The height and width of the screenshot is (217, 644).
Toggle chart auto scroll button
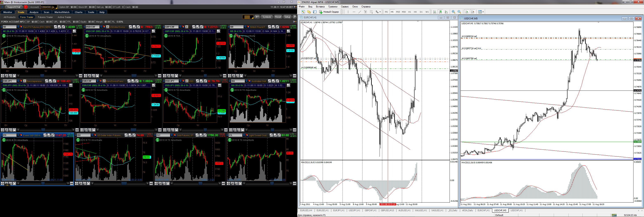point(467,12)
